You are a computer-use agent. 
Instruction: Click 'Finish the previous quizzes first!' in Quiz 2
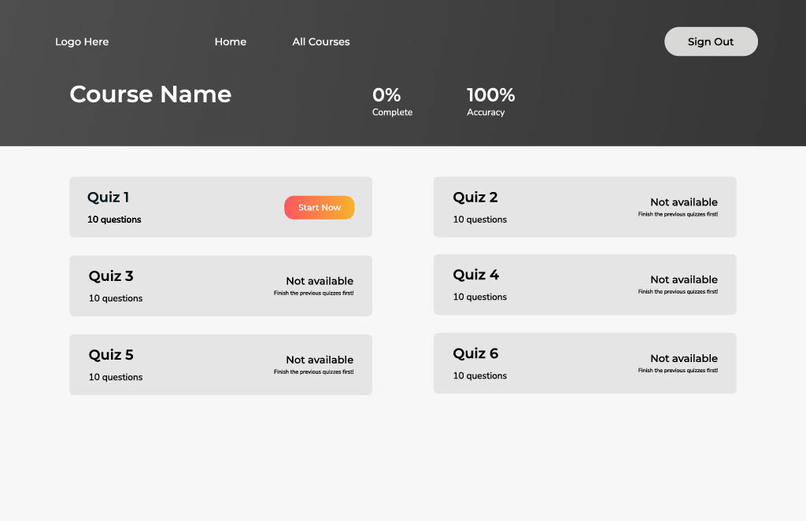(678, 214)
